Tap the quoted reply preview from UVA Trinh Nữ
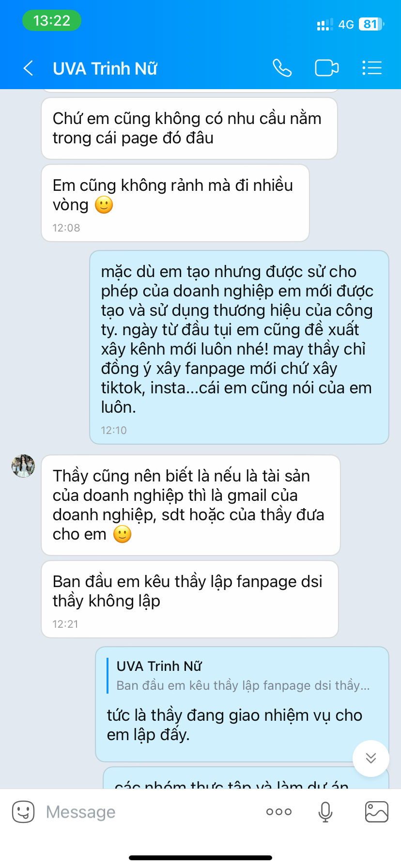401x868 pixels. coord(242,676)
